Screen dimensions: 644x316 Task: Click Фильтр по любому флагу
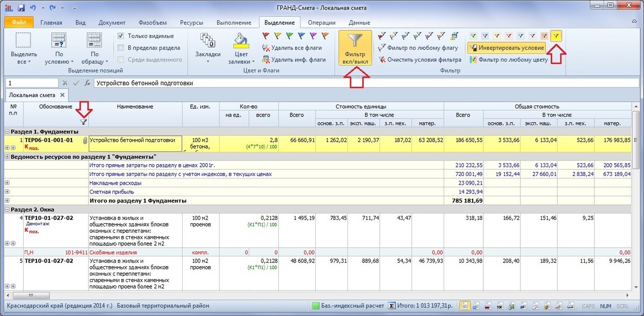click(x=418, y=48)
